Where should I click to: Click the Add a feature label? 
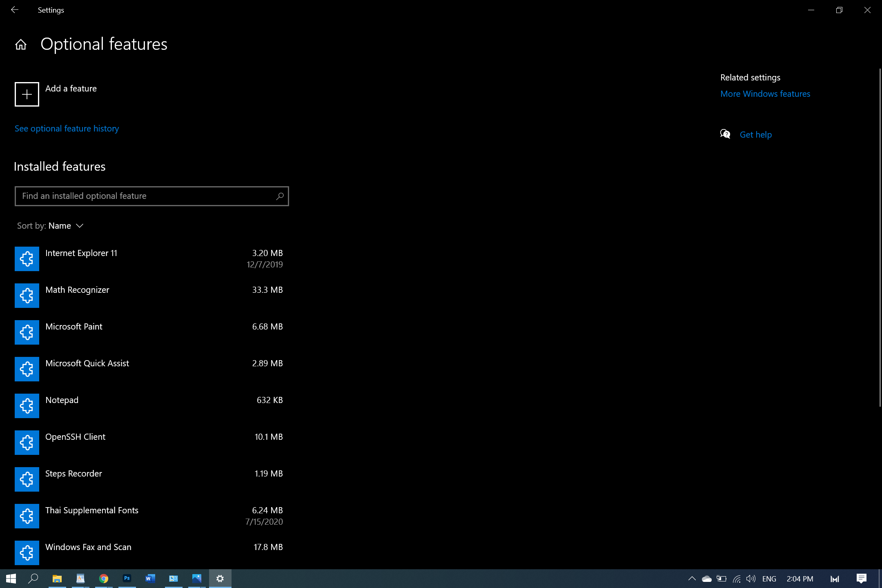71,89
